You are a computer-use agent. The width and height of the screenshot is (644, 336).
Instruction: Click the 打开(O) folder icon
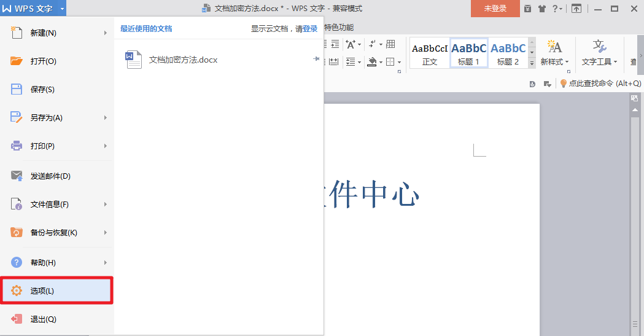click(x=16, y=61)
